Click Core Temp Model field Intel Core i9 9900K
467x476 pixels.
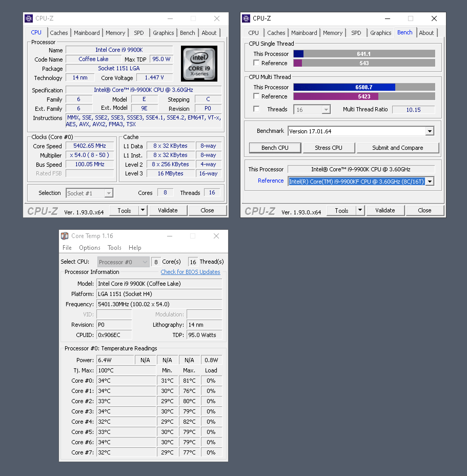[159, 284]
